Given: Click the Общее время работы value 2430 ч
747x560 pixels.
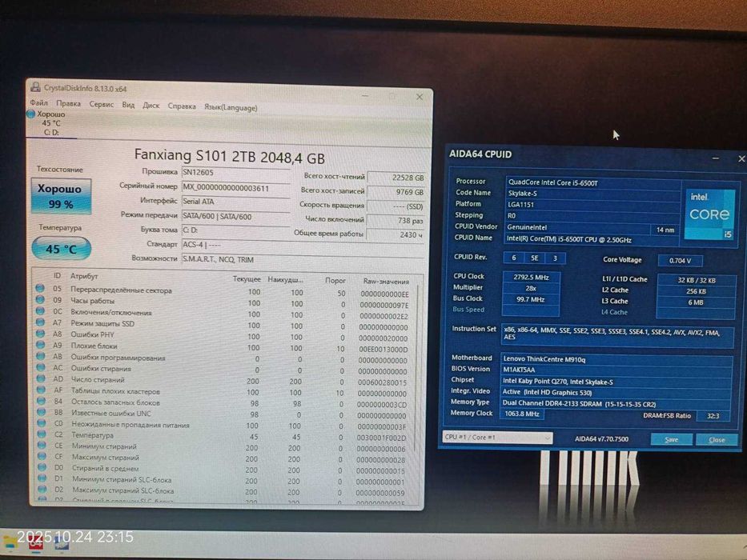Looking at the screenshot, I should (x=396, y=235).
